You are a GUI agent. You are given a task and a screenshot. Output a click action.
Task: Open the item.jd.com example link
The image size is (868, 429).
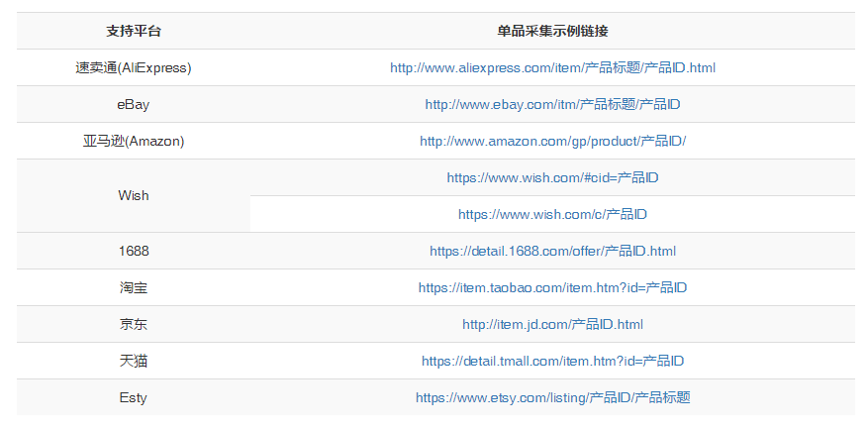coord(552,324)
